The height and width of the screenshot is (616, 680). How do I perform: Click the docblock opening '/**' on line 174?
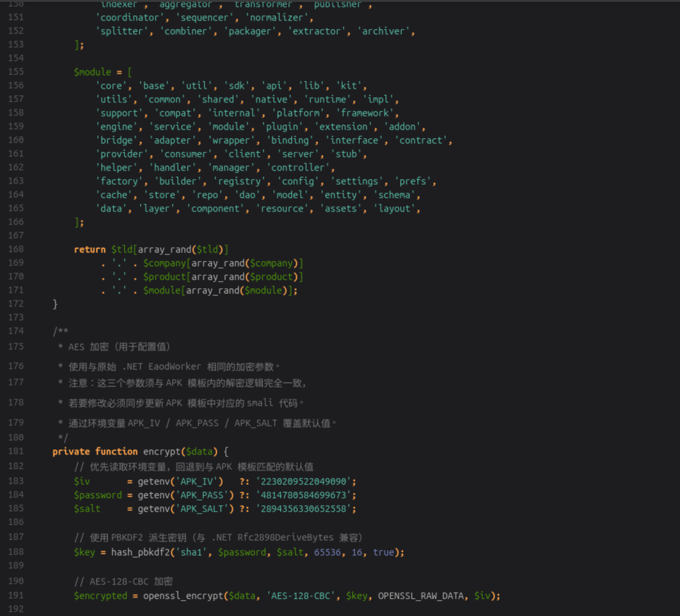click(61, 331)
